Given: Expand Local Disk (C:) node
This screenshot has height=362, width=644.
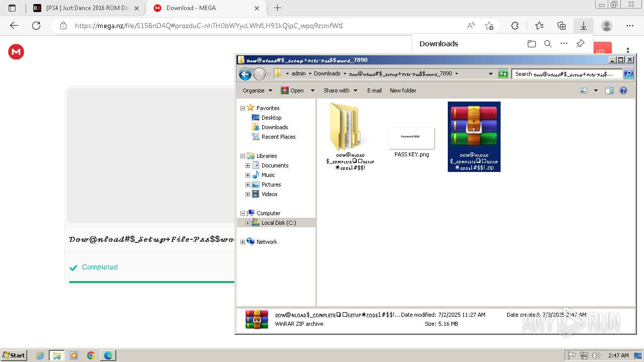Looking at the screenshot, I should [x=248, y=223].
